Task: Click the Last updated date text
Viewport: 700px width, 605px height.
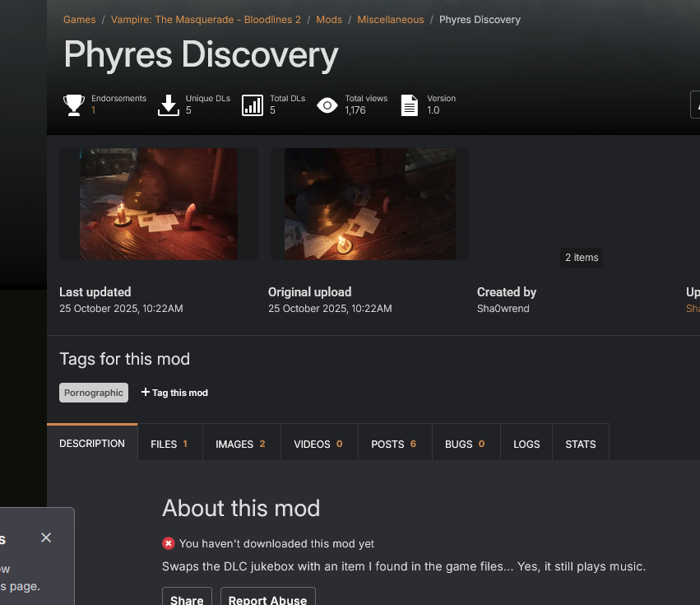Action: pos(121,309)
